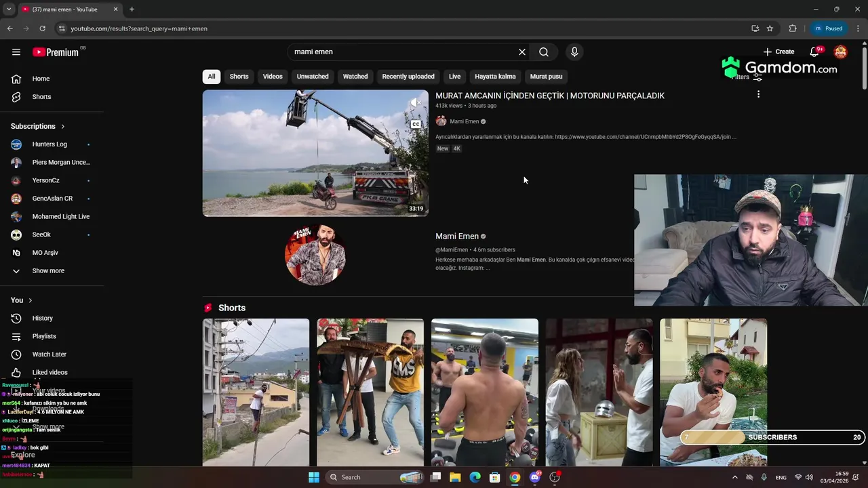Open Chrome extensions puzzle icon
Screen dimensions: 868x488
(793, 28)
